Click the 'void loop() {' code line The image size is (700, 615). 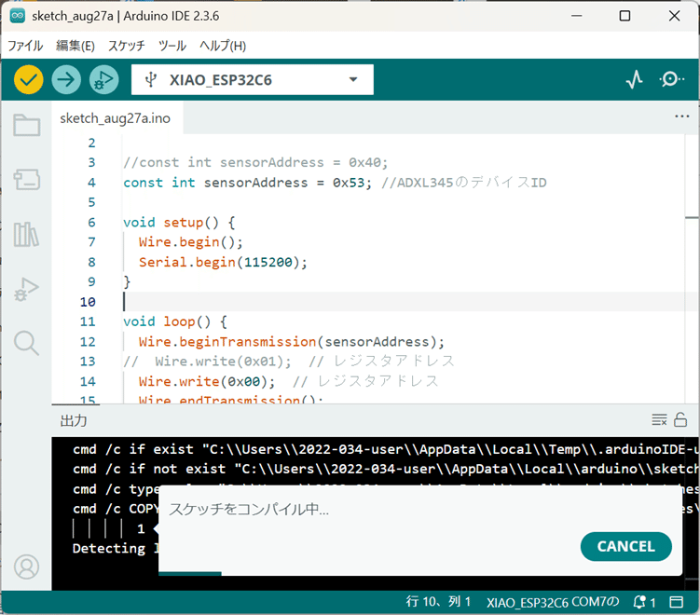tap(175, 321)
